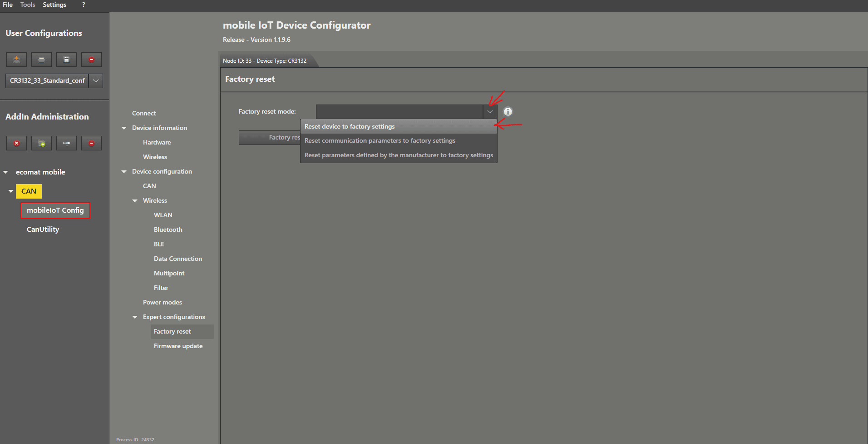Collapse the Device information tree node

click(x=124, y=128)
